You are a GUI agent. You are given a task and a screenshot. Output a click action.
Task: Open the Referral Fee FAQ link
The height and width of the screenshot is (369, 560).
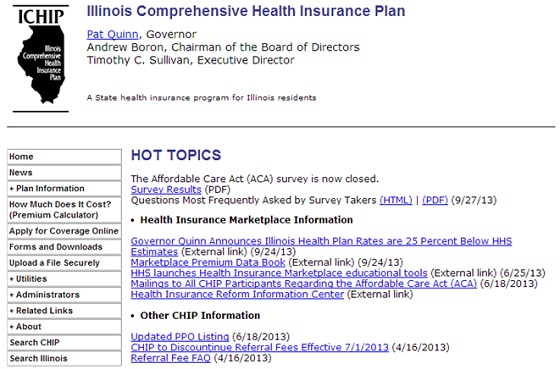(x=171, y=358)
